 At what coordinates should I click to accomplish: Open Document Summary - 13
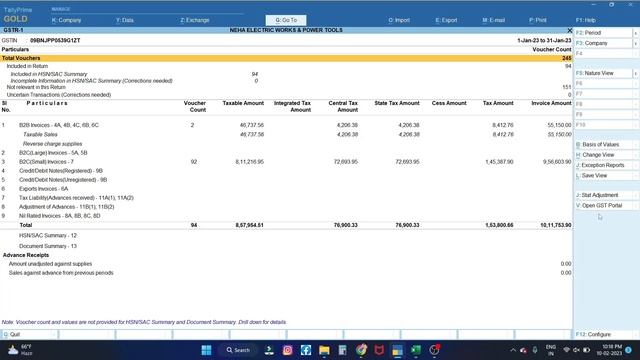coord(48,246)
